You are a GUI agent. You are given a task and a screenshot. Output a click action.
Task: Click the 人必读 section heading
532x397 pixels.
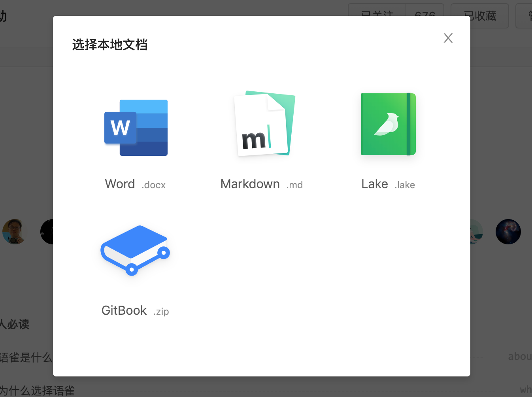pyautogui.click(x=15, y=324)
